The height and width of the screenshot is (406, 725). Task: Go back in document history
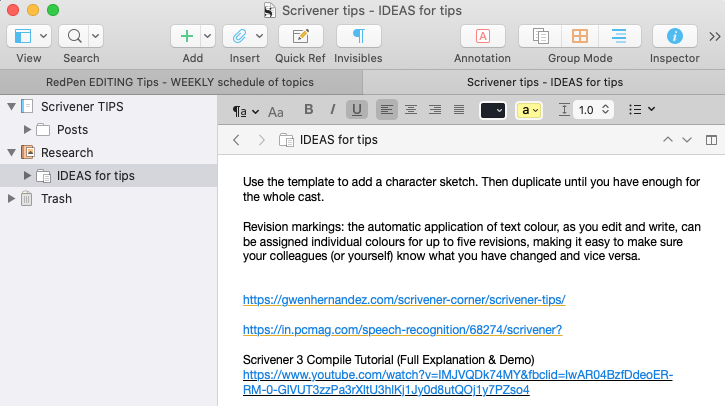tap(236, 140)
